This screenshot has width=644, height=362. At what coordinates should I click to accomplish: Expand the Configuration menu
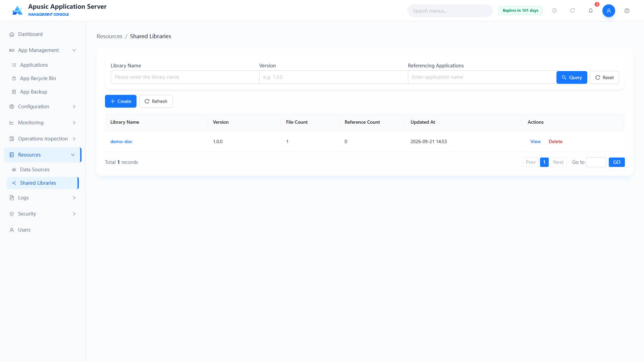pos(43,107)
